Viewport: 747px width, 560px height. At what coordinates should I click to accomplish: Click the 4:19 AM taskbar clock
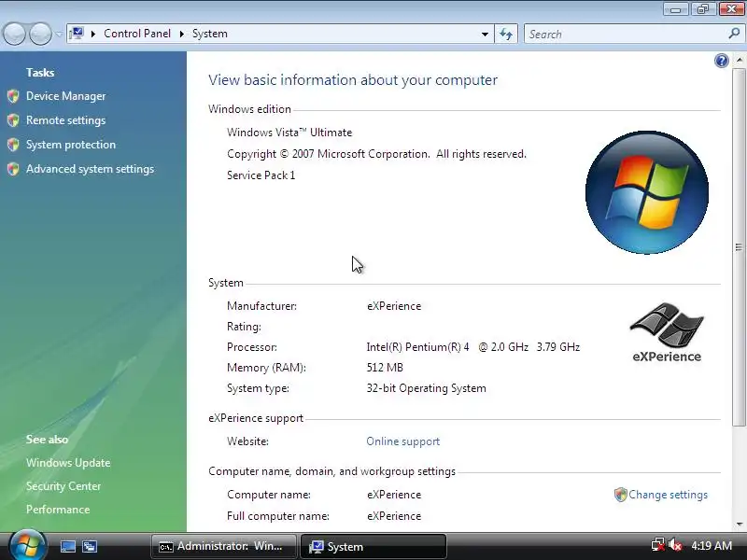(x=712, y=546)
